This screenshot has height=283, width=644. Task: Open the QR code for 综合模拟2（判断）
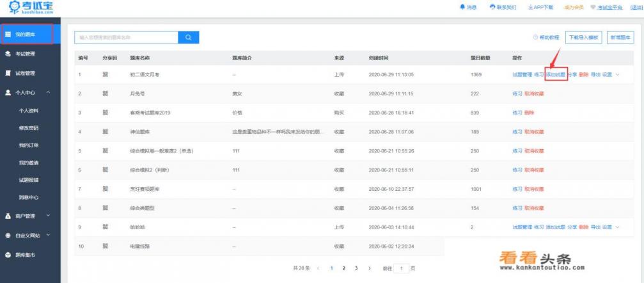[x=105, y=170]
